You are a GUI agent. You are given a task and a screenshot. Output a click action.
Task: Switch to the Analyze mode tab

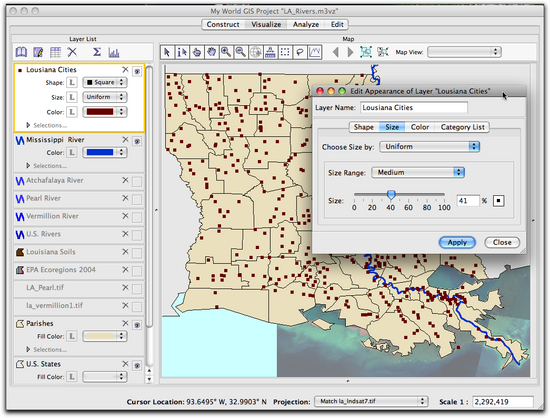[306, 25]
